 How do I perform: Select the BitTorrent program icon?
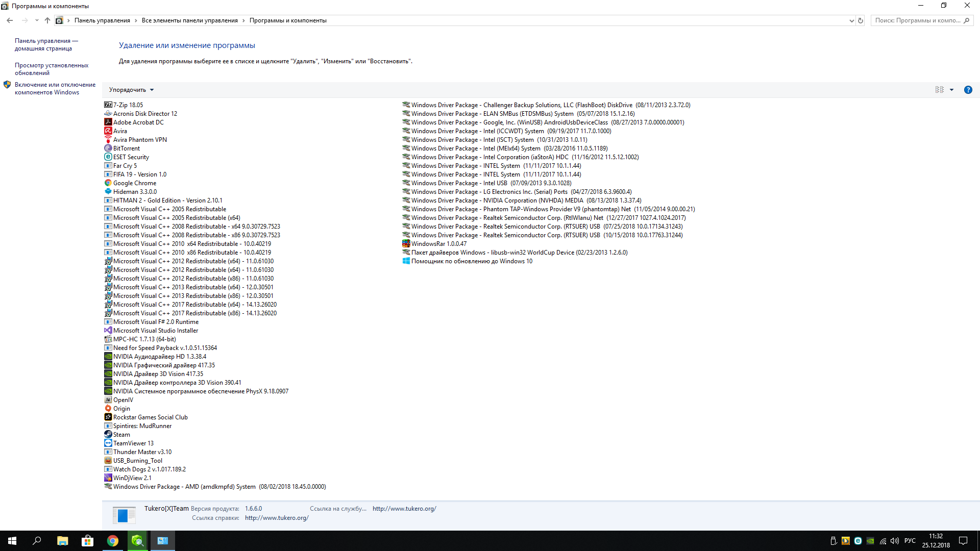[x=108, y=148]
